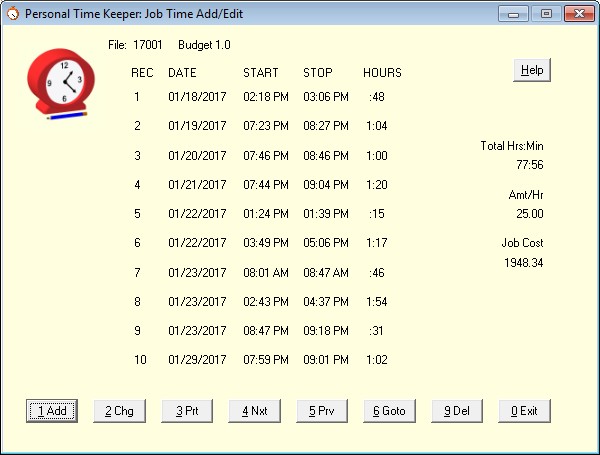The image size is (600, 455).
Task: Click the START column header
Action: pyautogui.click(x=261, y=73)
